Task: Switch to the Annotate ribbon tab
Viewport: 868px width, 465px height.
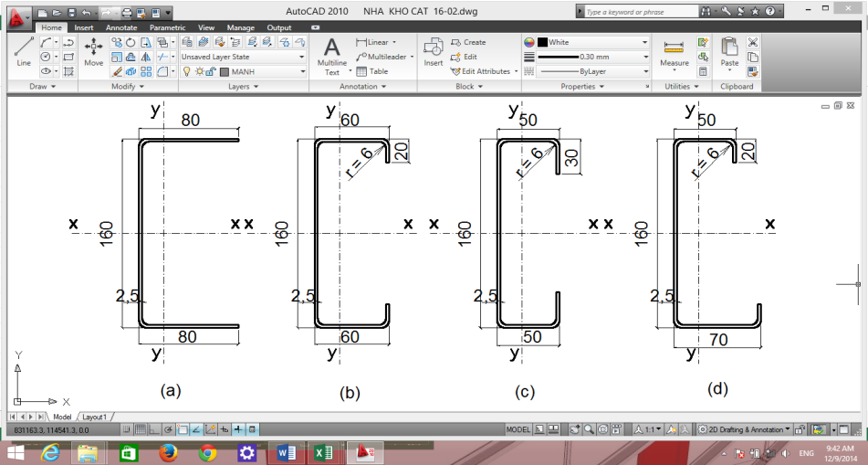Action: coord(121,27)
